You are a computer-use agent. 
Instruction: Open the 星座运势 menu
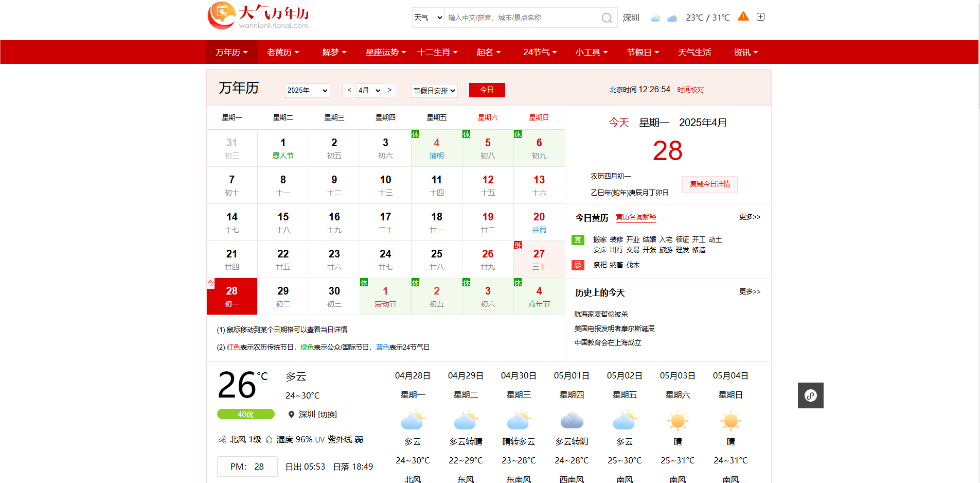tap(385, 53)
